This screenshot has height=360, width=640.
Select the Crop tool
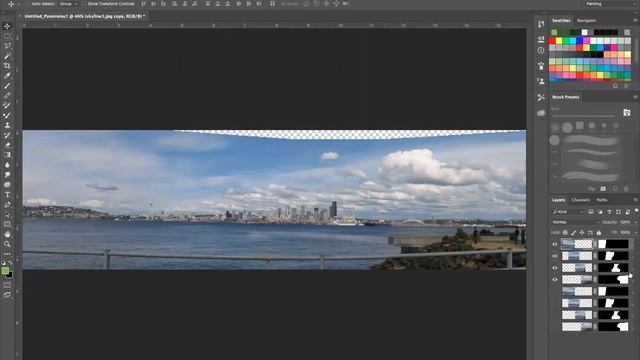pos(7,66)
